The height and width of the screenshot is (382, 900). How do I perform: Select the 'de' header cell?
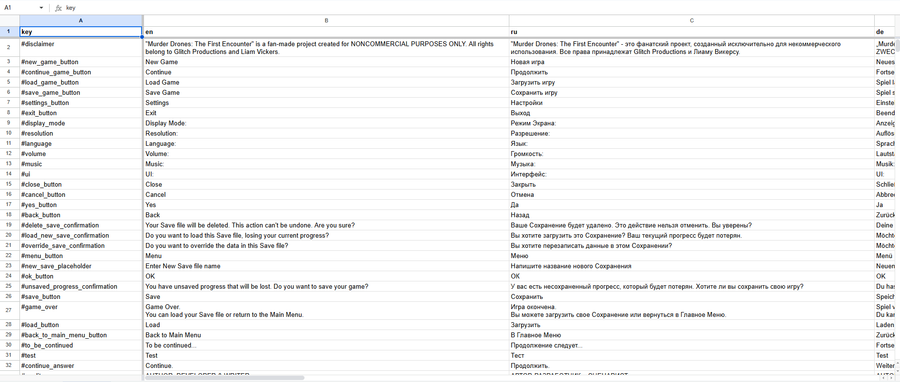[x=886, y=32]
